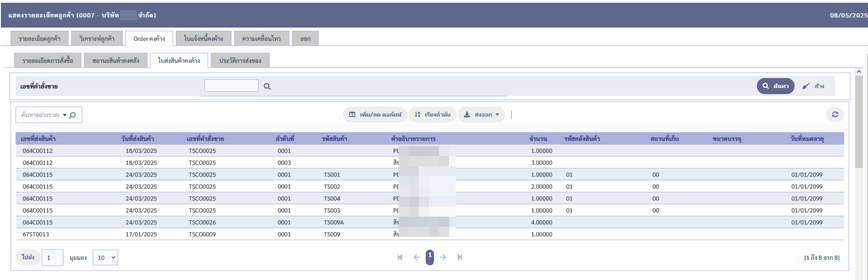Click sales order TSCO0026 cell
868x280 pixels.
[x=202, y=222]
